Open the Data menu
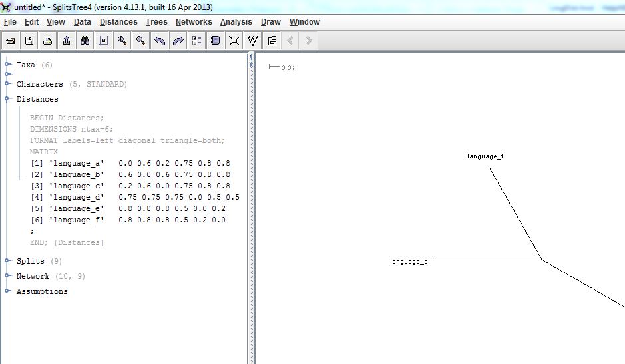This screenshot has width=625, height=364. [83, 22]
